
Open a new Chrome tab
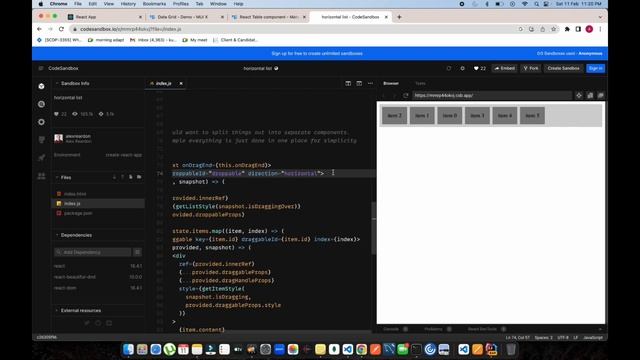point(399,17)
